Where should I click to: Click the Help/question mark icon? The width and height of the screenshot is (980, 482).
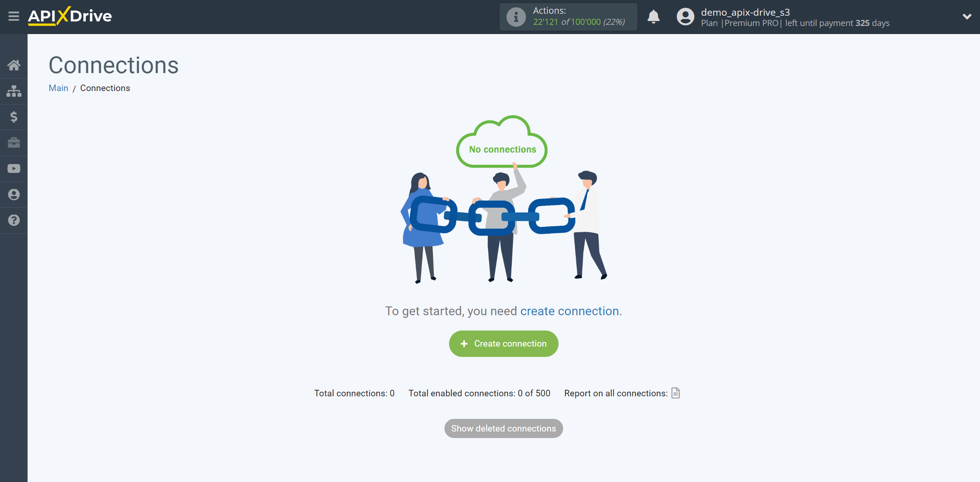pyautogui.click(x=14, y=220)
